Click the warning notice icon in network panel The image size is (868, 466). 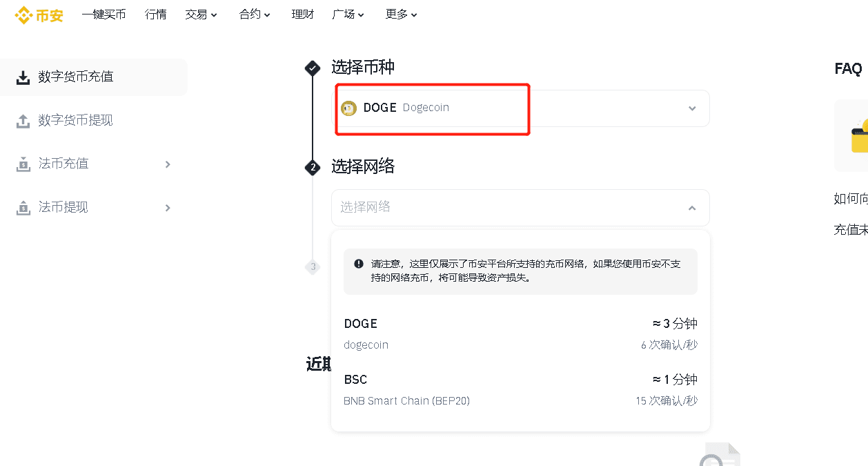(358, 262)
